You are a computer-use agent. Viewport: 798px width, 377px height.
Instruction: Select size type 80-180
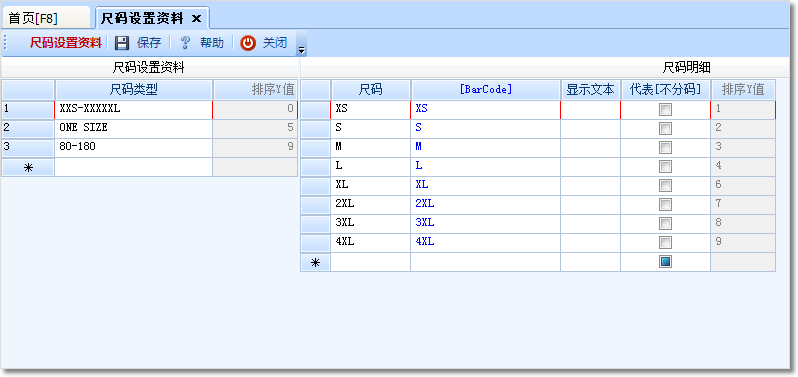pos(133,148)
